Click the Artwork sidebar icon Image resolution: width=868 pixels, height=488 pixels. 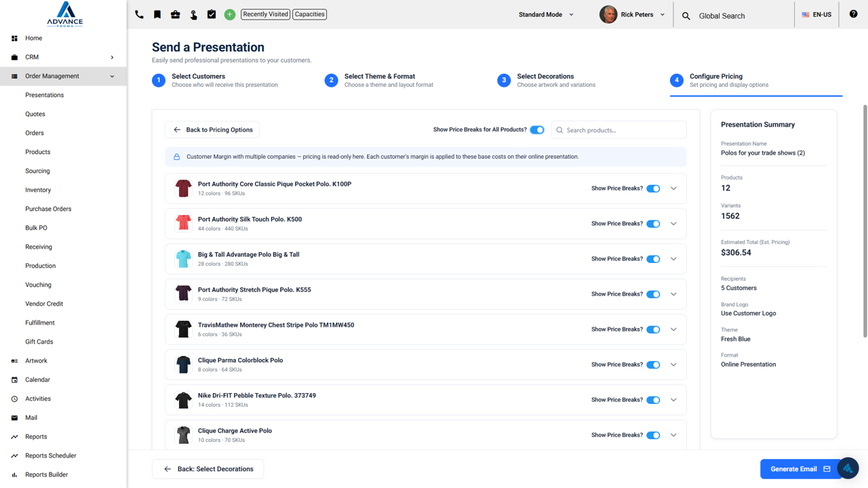[x=14, y=361]
